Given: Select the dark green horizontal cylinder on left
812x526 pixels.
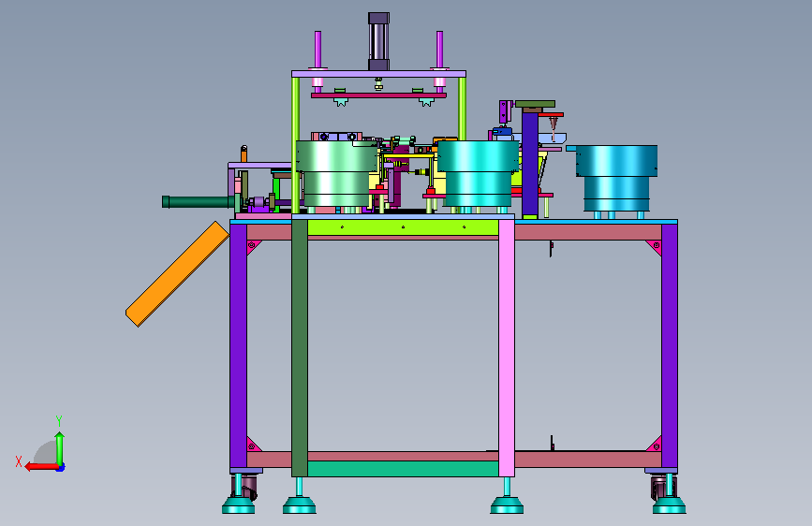Looking at the screenshot, I should 198,202.
